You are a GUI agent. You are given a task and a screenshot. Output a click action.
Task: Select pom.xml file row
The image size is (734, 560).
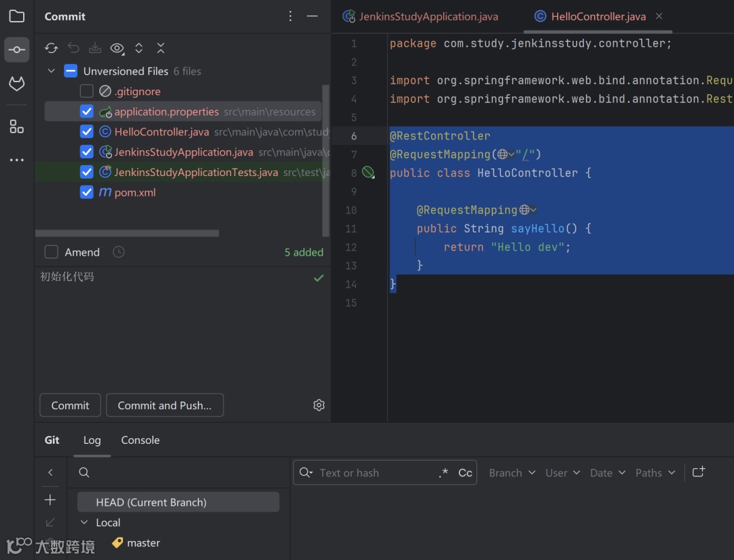pyautogui.click(x=183, y=192)
